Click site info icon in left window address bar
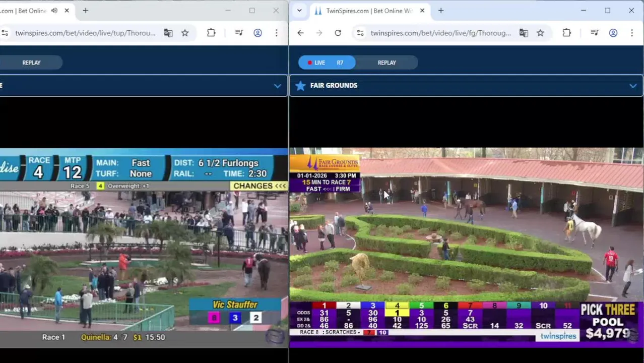This screenshot has width=644, height=363. (5, 33)
